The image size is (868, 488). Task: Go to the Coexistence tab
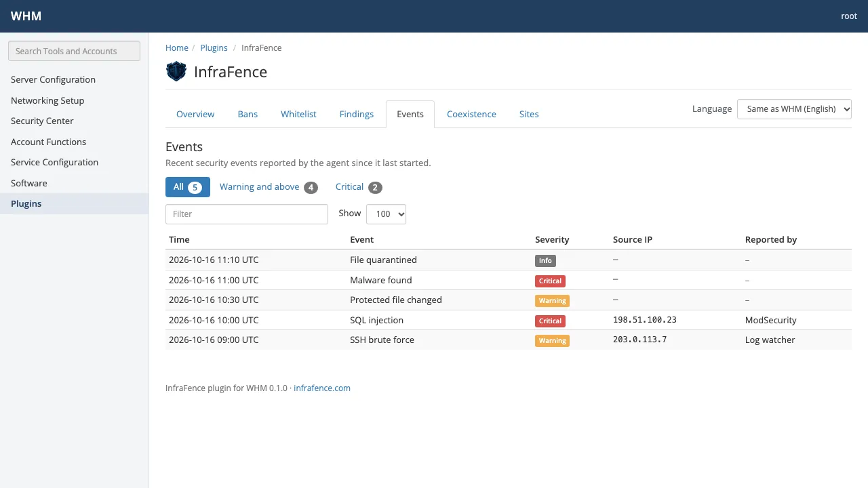[471, 115]
